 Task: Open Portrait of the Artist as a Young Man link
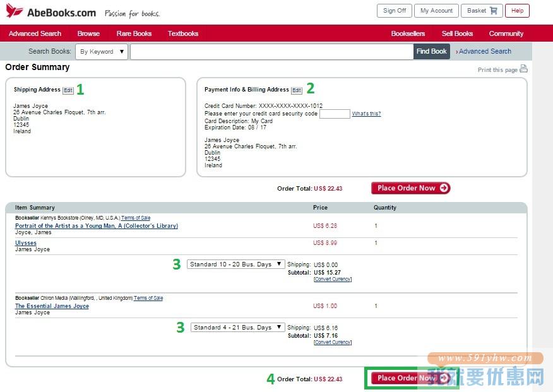[x=97, y=225]
